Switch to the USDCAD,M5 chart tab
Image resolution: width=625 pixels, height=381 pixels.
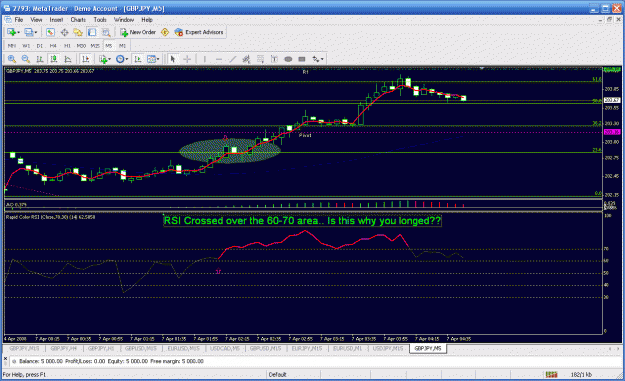pos(225,348)
